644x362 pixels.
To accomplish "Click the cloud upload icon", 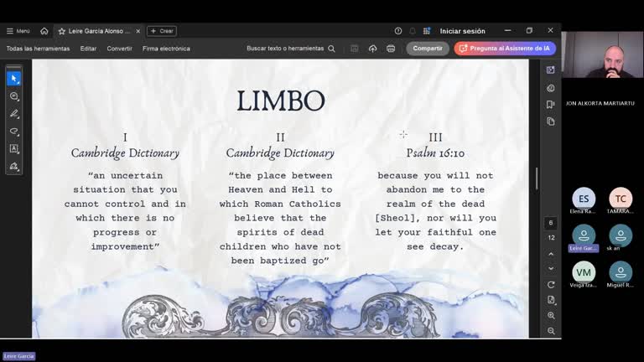I will pos(372,49).
